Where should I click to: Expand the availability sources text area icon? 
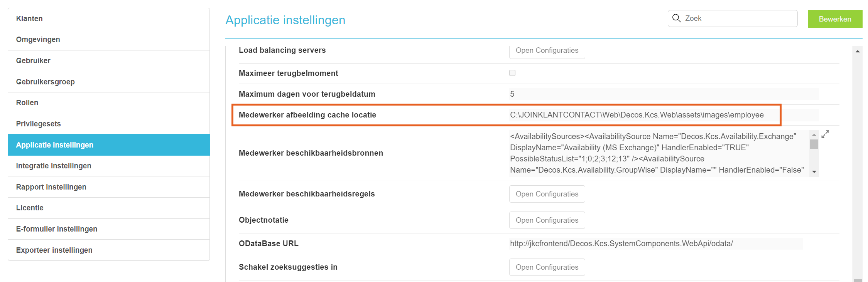825,134
